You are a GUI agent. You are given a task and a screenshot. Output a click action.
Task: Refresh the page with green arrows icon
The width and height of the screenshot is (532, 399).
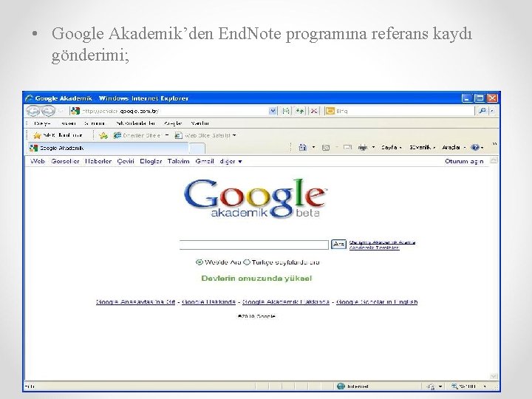tap(300, 111)
